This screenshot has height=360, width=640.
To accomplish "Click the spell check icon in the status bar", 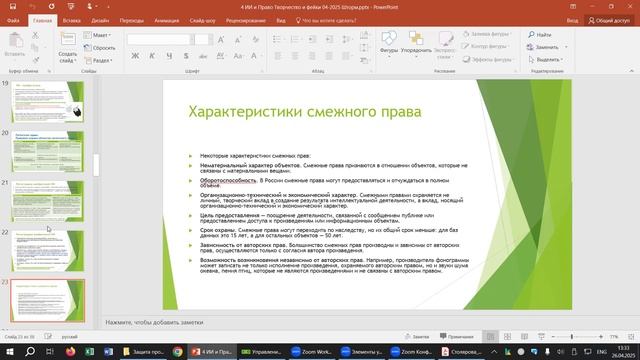I will point(48,337).
